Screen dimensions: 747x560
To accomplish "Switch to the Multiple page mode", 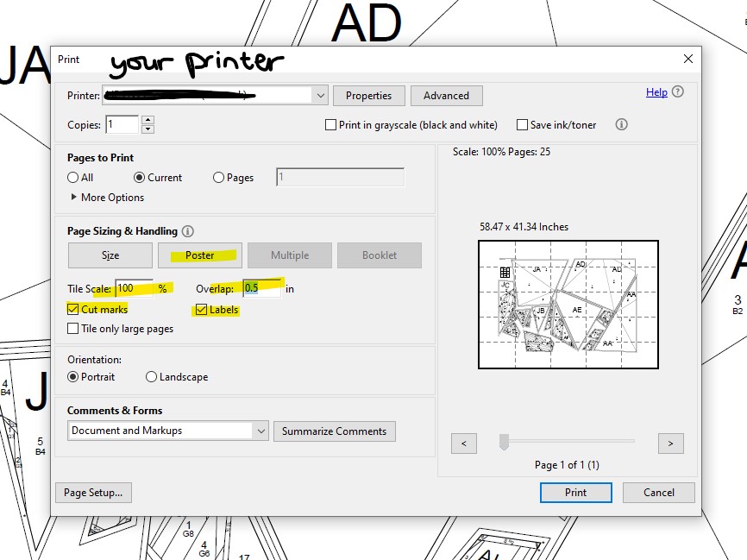I will pos(290,255).
